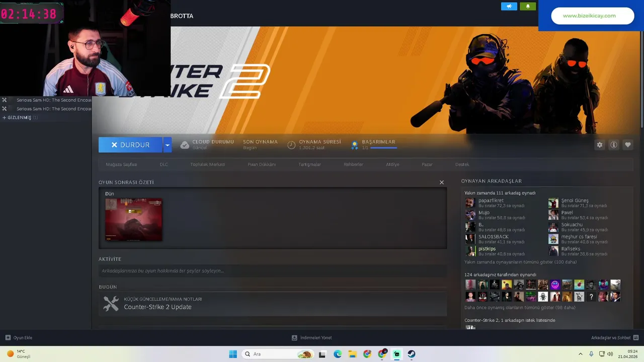Open the Topluluk Merkezi tab

click(x=208, y=164)
